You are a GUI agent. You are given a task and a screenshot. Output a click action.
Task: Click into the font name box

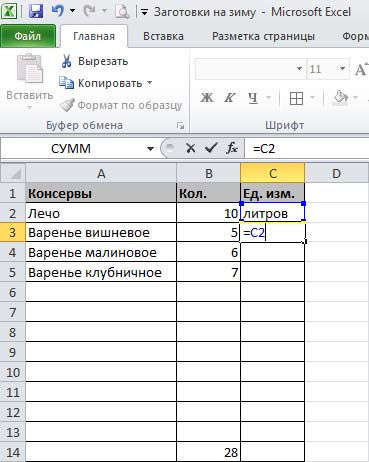pyautogui.click(x=245, y=69)
